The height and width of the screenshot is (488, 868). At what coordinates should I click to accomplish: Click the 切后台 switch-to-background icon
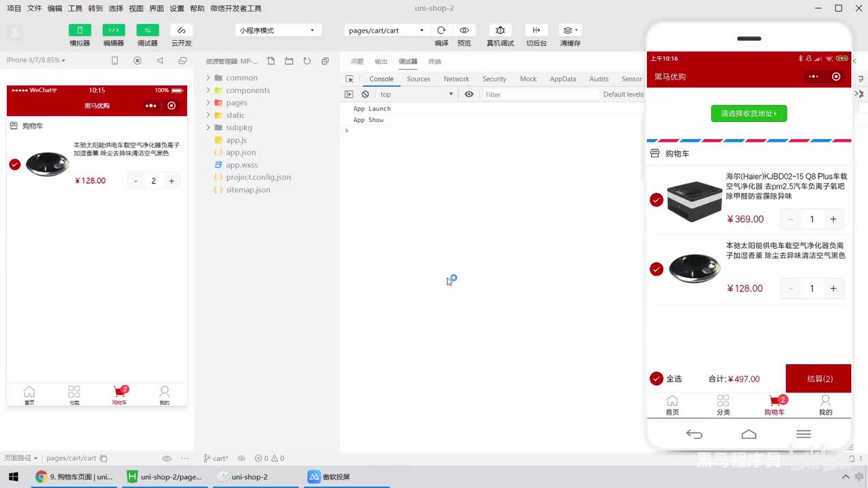[536, 30]
